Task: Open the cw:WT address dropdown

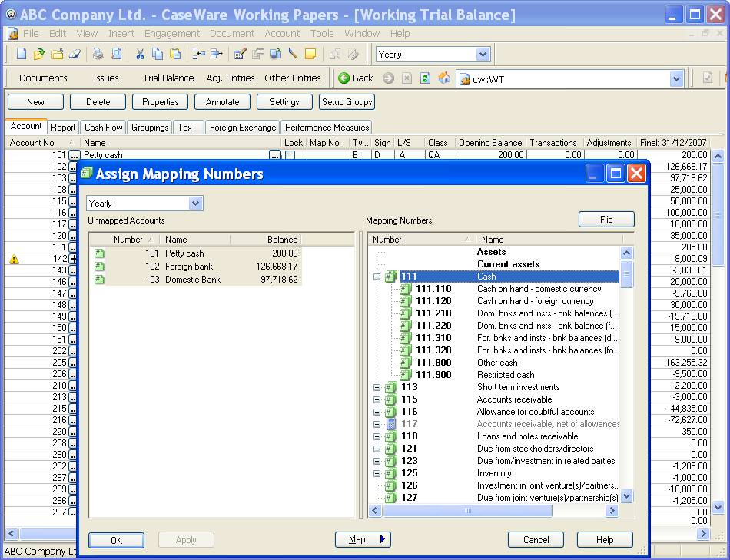Action: click(676, 79)
